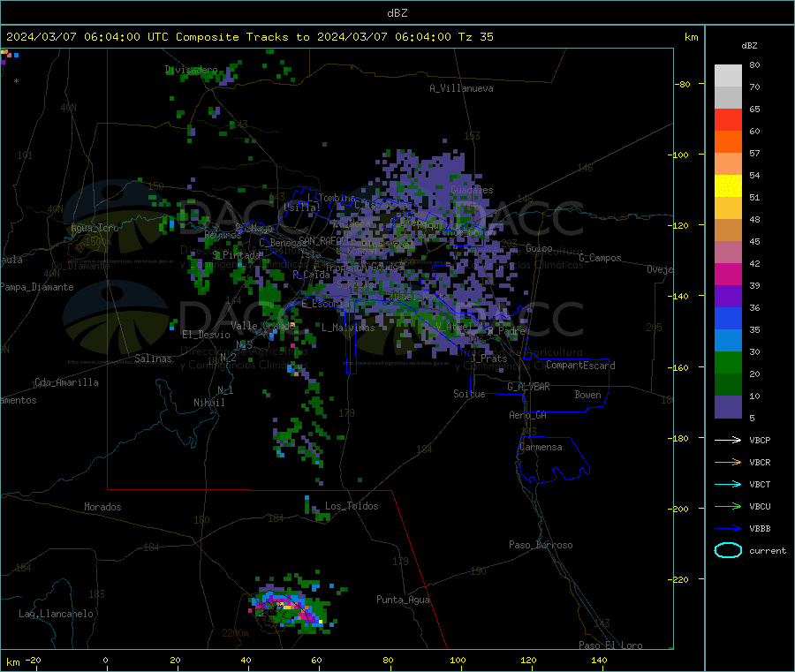Click the Los_Toldos map label
This screenshot has height=672, width=795.
(x=352, y=506)
